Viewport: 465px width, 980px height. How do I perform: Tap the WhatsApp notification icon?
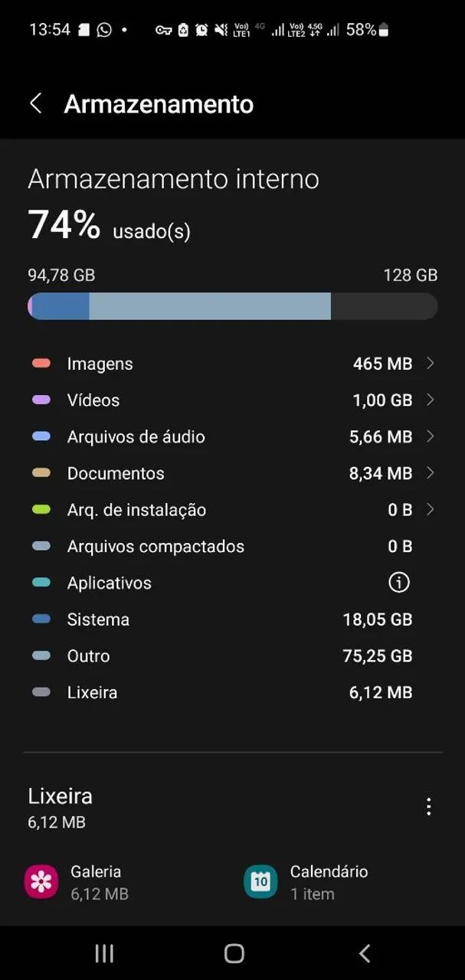click(104, 30)
